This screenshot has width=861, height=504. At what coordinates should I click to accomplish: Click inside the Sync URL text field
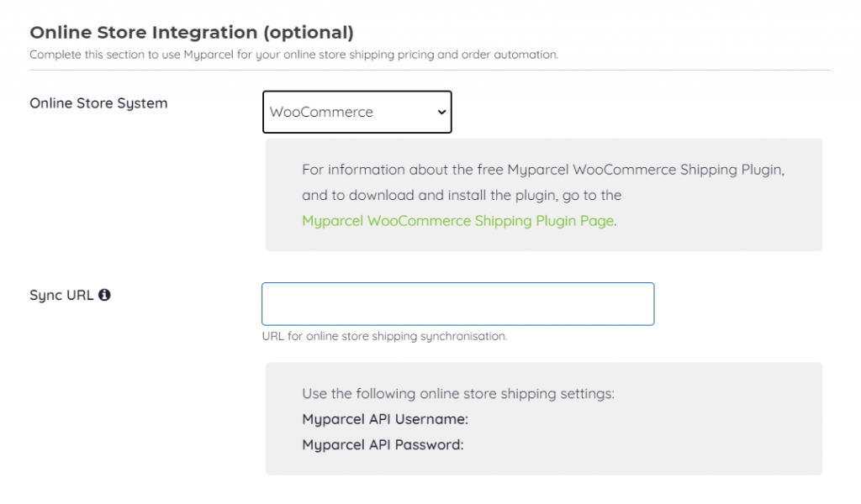point(457,303)
